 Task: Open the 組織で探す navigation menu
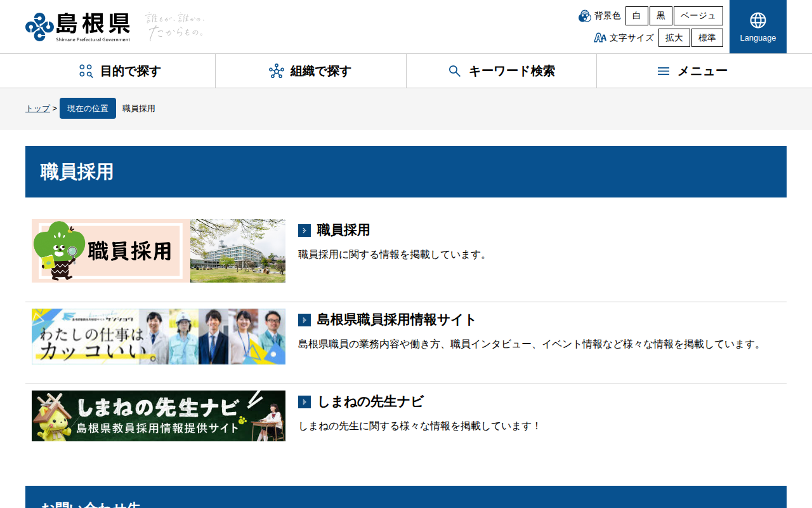point(311,71)
